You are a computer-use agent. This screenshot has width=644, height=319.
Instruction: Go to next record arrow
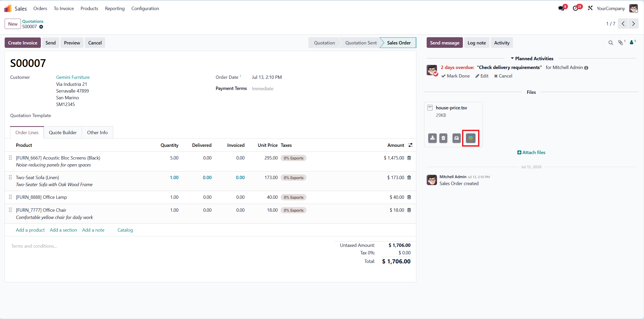633,24
